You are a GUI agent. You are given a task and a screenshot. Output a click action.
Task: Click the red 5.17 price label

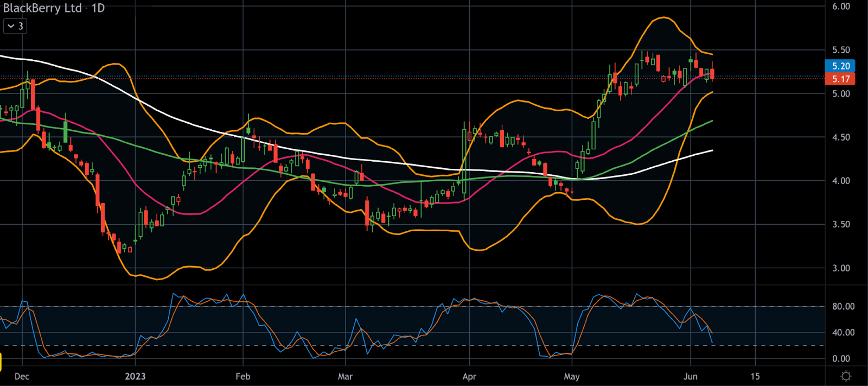840,79
